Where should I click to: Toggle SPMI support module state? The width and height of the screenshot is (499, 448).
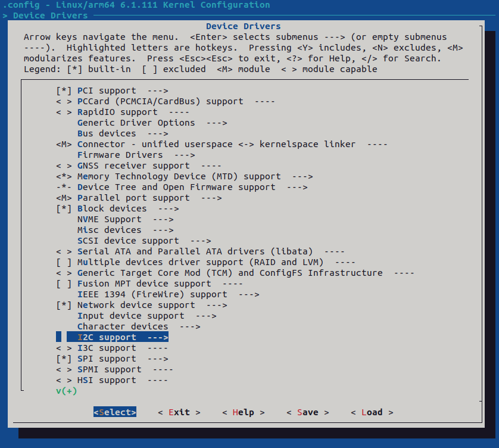tap(64, 370)
